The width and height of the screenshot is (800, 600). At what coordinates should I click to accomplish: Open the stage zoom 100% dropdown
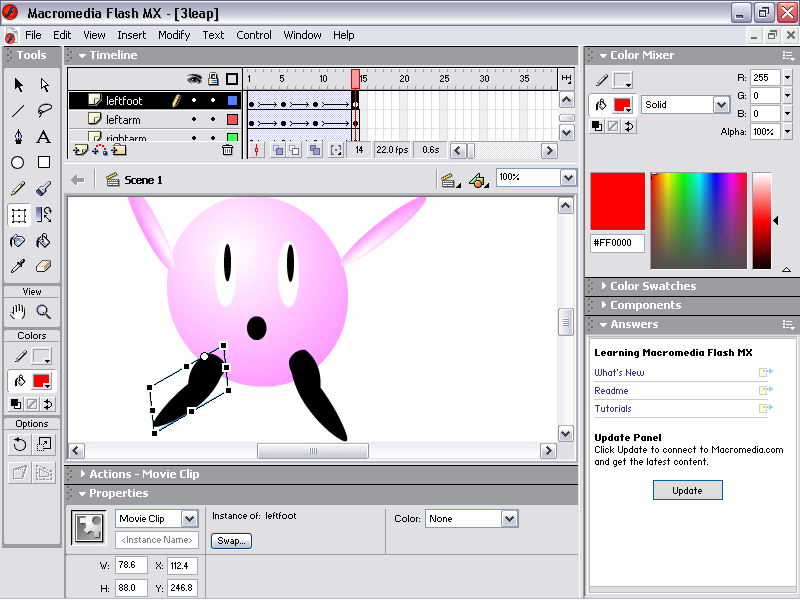coord(568,177)
